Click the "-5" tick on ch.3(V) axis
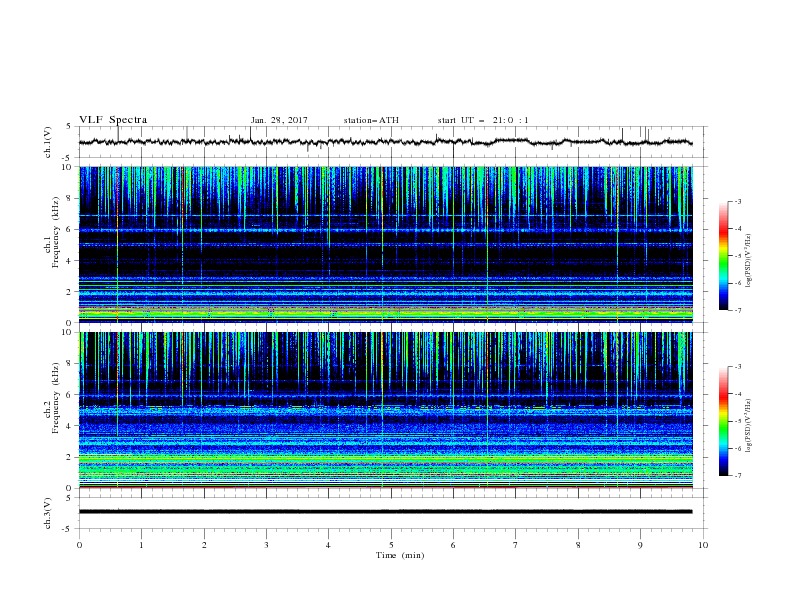 coord(67,529)
